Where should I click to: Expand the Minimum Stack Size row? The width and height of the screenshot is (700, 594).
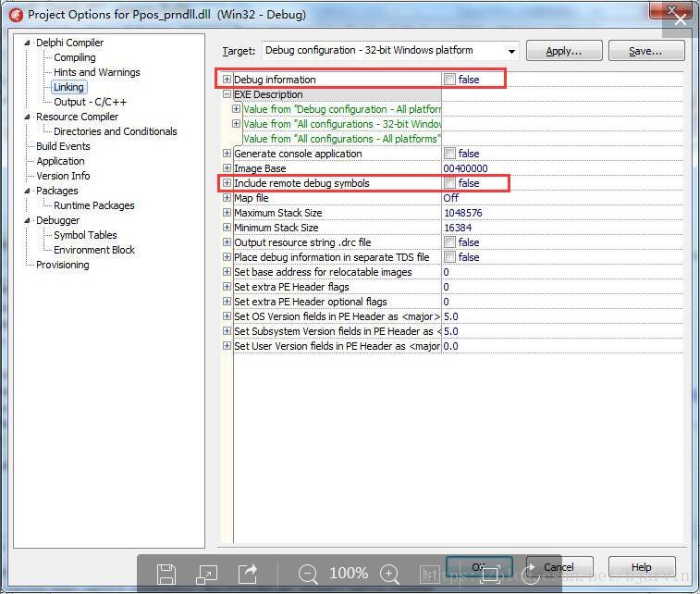coord(227,227)
